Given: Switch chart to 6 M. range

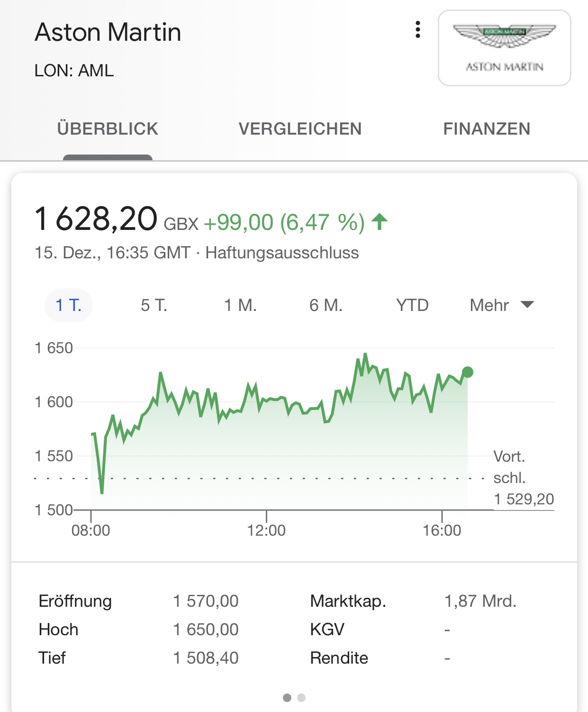Looking at the screenshot, I should tap(326, 305).
